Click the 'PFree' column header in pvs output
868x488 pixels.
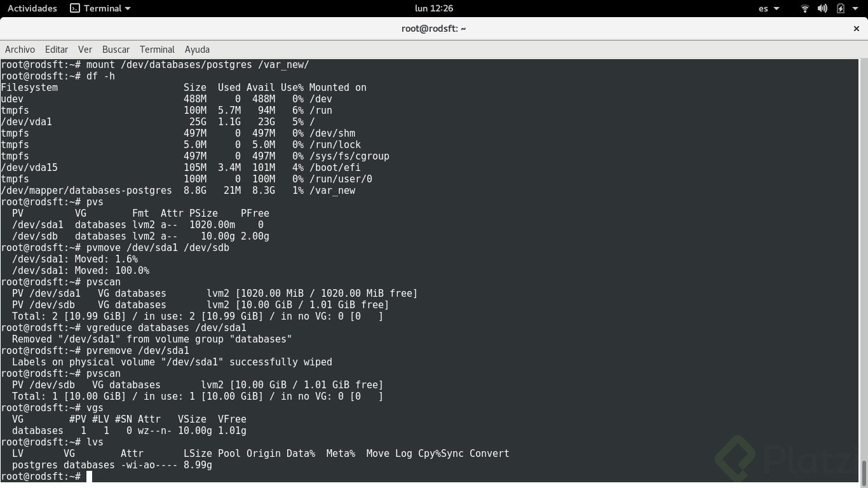255,213
